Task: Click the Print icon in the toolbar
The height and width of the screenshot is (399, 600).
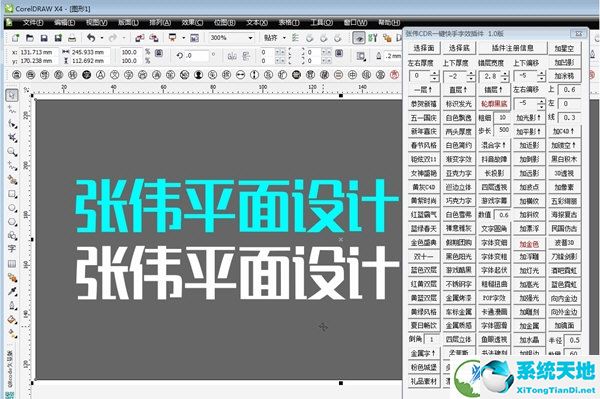Action: pos(72,38)
